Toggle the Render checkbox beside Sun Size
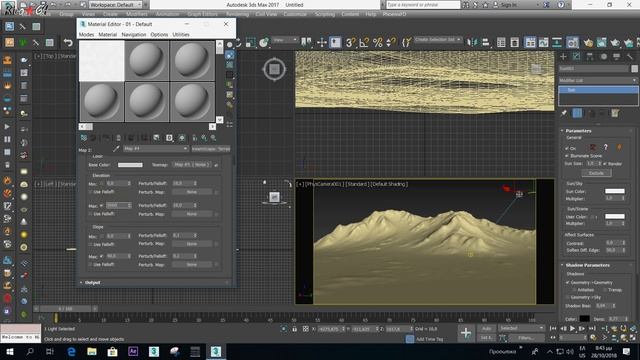The width and height of the screenshot is (640, 360). (x=605, y=164)
